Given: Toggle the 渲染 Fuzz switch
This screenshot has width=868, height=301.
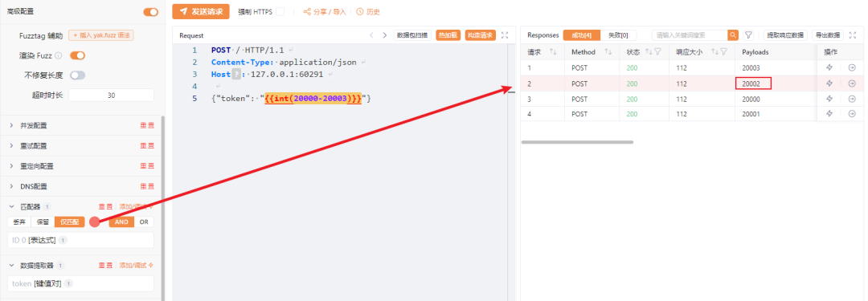Looking at the screenshot, I should coord(77,55).
